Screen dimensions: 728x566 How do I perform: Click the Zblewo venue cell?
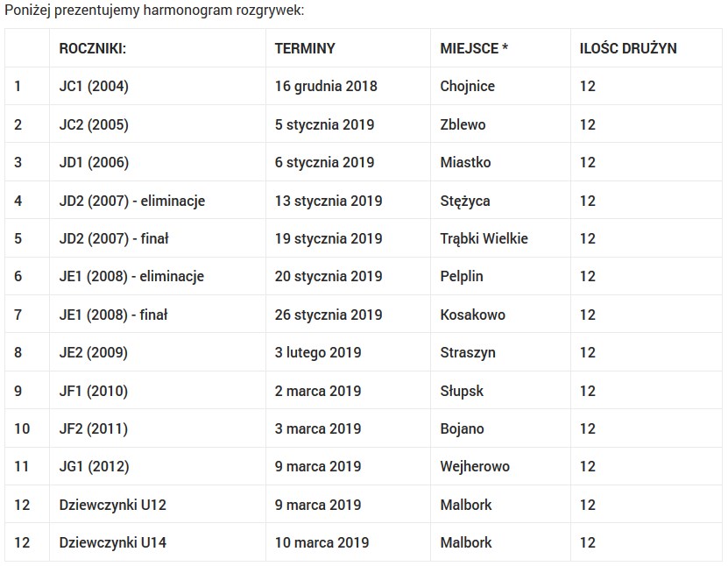(x=463, y=124)
